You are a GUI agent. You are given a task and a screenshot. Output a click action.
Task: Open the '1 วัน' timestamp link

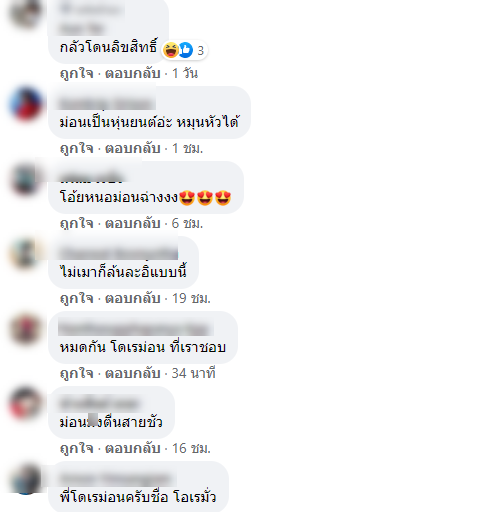tap(185, 73)
